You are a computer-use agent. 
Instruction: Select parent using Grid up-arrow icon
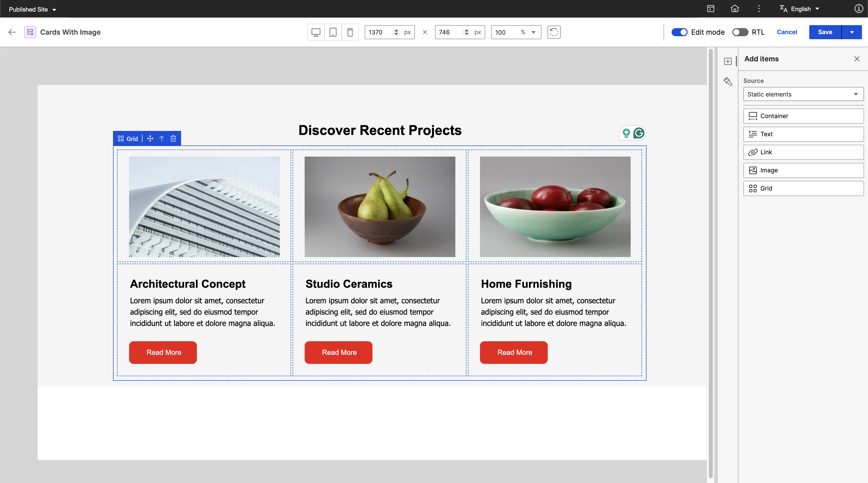coord(162,138)
